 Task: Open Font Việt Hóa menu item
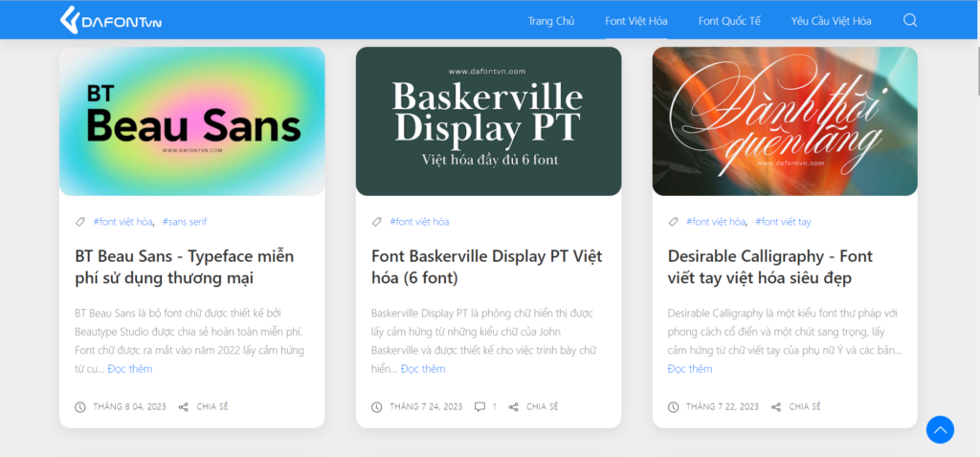[x=636, y=21]
